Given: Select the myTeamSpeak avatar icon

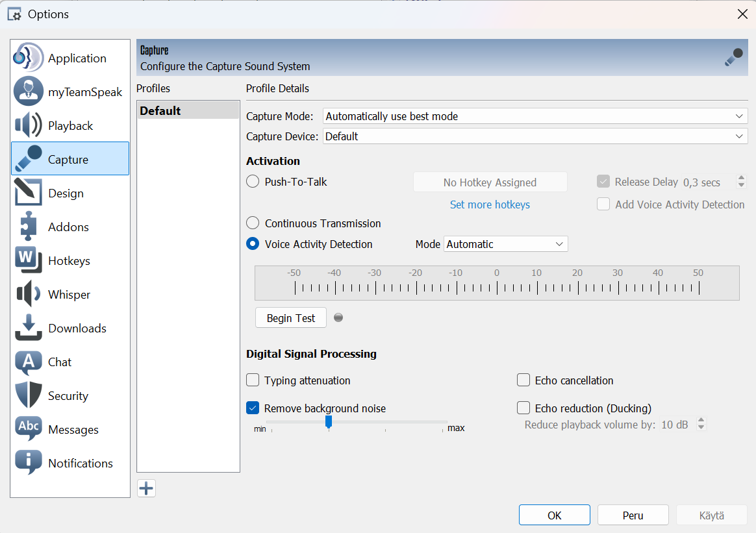Looking at the screenshot, I should [29, 91].
